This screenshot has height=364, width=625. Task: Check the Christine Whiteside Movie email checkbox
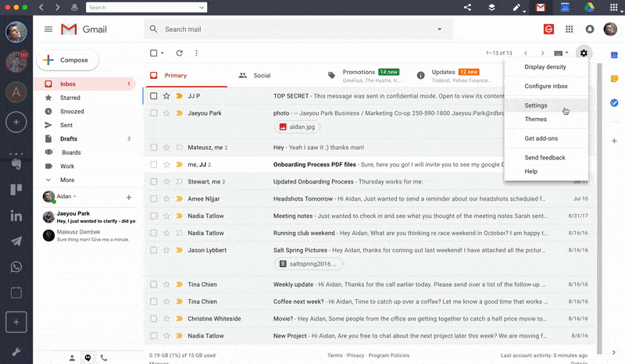(x=153, y=319)
